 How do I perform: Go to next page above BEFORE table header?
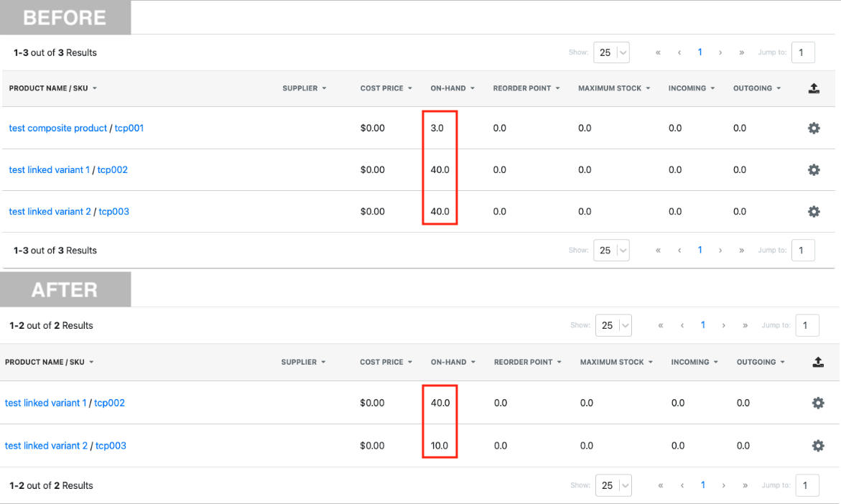click(720, 52)
